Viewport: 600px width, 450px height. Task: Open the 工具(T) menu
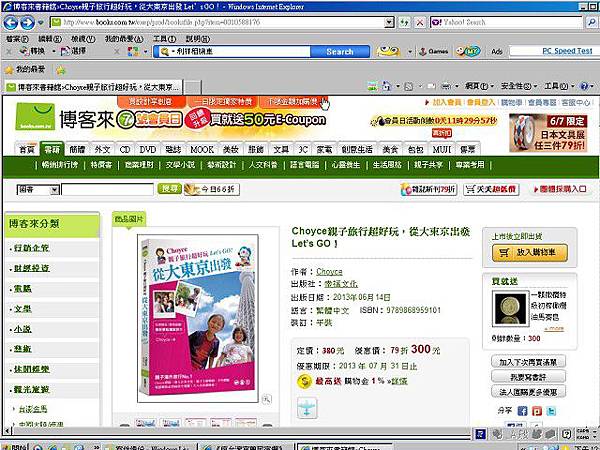tap(164, 39)
